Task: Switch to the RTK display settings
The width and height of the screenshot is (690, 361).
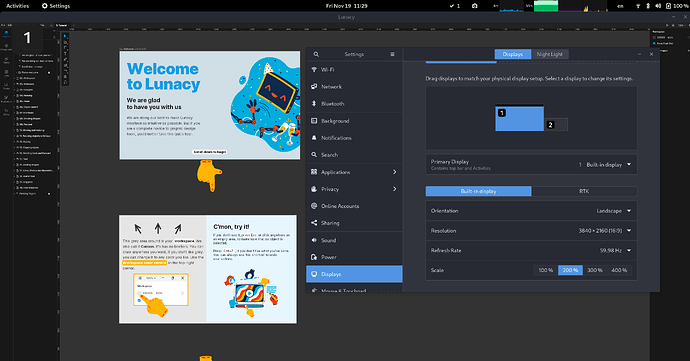Action: (x=584, y=191)
